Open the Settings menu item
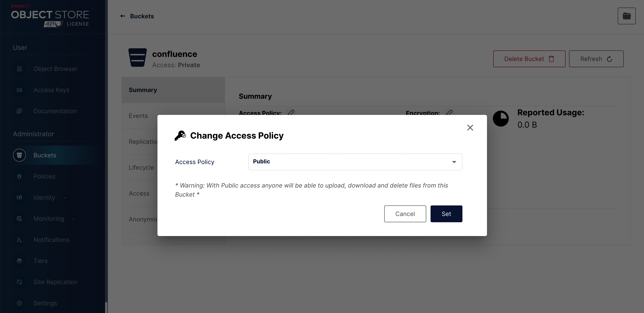Screen dimensions: 644x313 coord(45,303)
